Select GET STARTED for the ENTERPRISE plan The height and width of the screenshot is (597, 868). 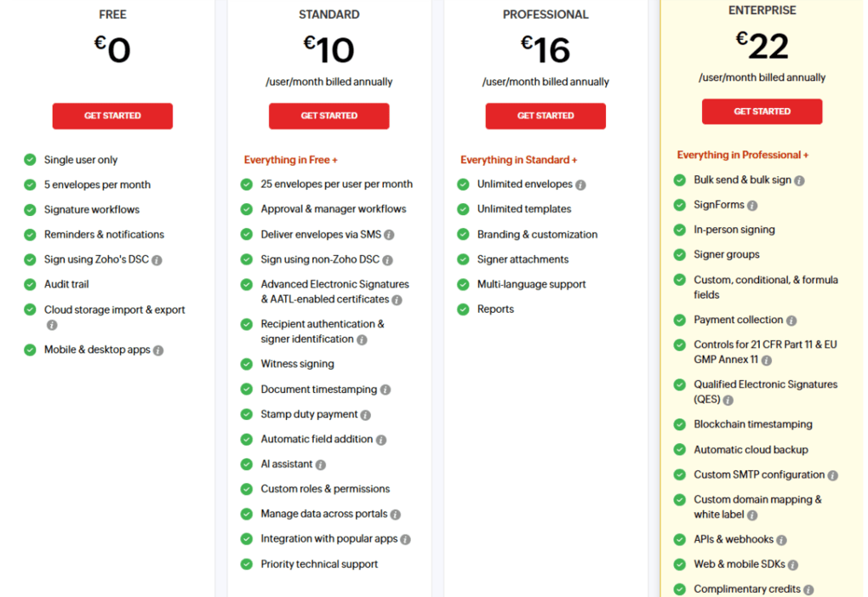[762, 111]
